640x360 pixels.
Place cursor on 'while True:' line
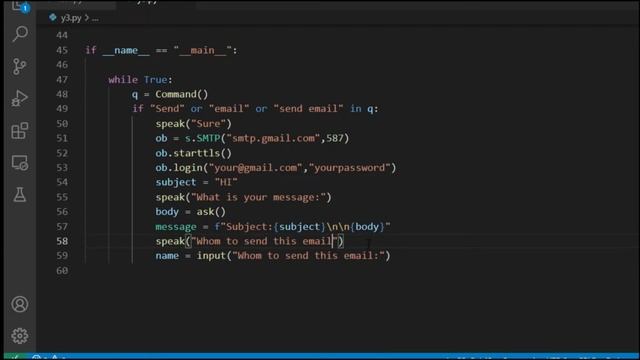(140, 80)
